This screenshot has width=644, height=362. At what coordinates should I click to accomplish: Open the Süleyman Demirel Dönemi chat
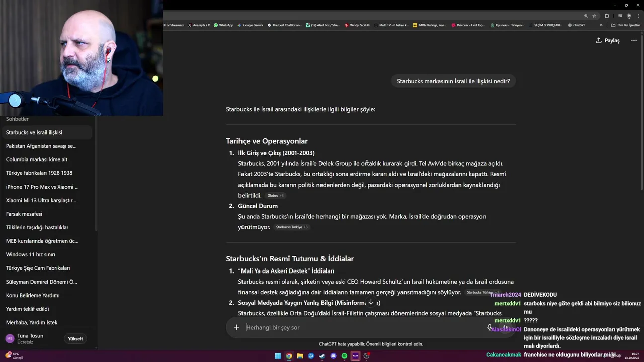46,282
